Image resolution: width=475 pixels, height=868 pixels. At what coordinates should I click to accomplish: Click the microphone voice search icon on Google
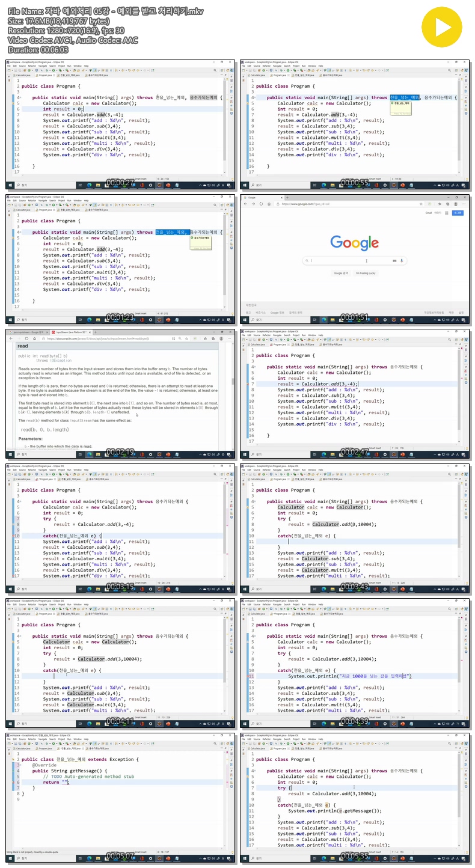(x=402, y=261)
